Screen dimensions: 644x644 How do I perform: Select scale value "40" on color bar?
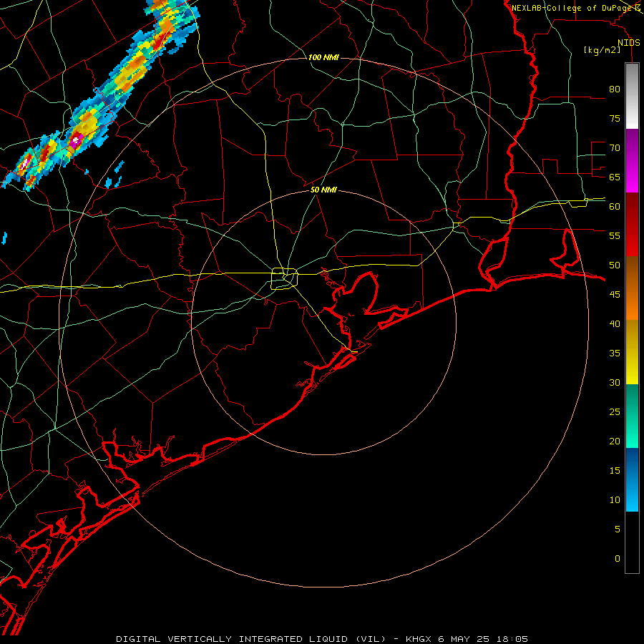(x=615, y=324)
